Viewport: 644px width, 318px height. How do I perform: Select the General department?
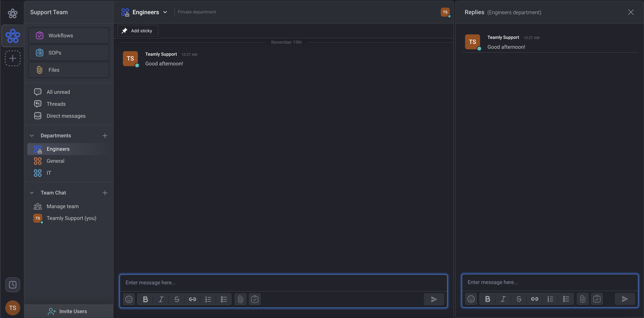point(55,161)
